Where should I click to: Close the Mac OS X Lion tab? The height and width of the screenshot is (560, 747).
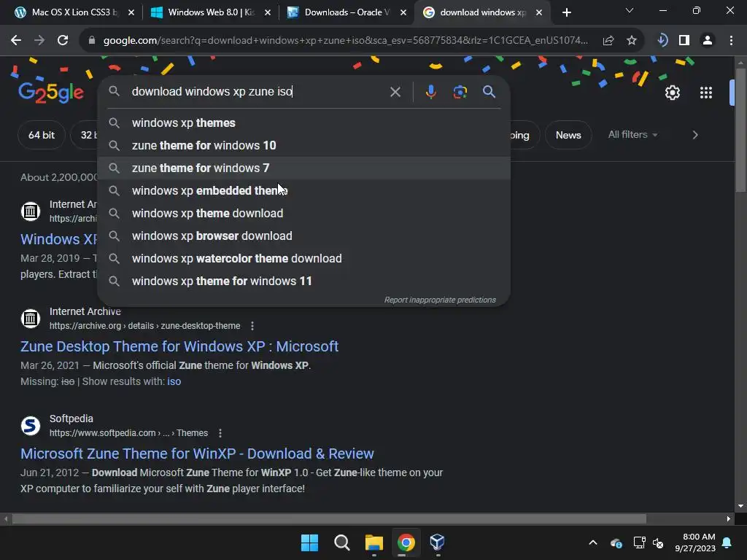click(131, 13)
